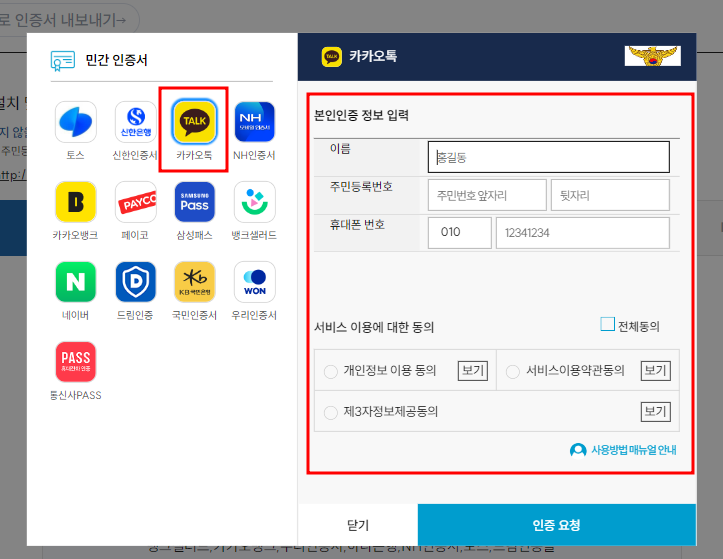Open the usage manual guide (사용방법 매뉴얼 안내) link
Viewport: 723px width, 559px height.
[634, 450]
